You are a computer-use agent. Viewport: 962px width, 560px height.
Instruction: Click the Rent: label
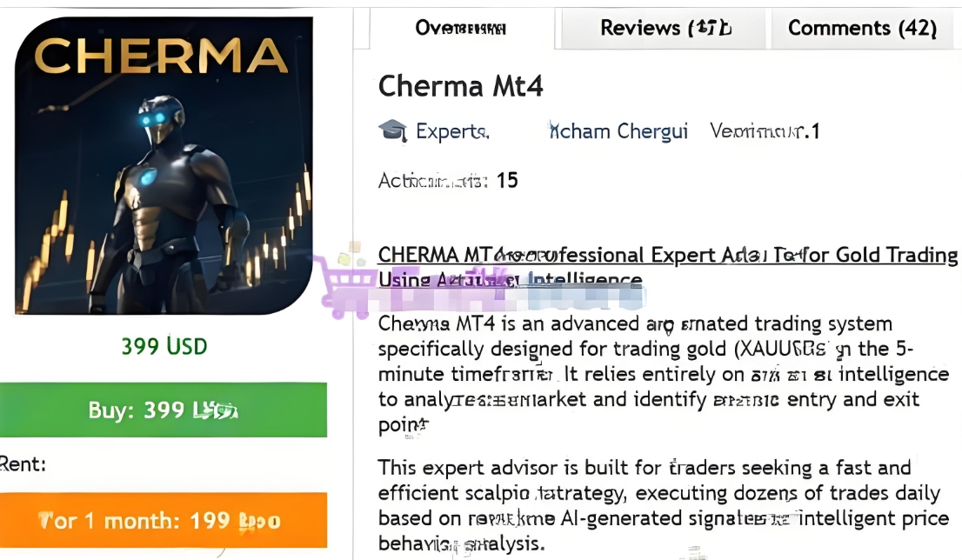(x=23, y=464)
